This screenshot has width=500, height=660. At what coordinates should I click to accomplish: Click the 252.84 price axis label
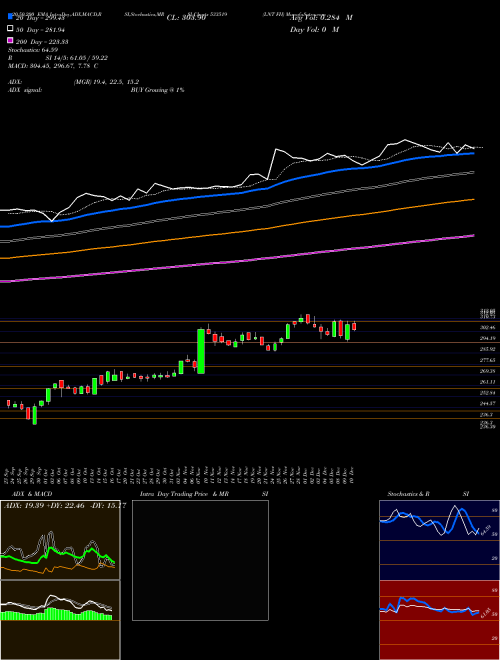[x=487, y=393]
